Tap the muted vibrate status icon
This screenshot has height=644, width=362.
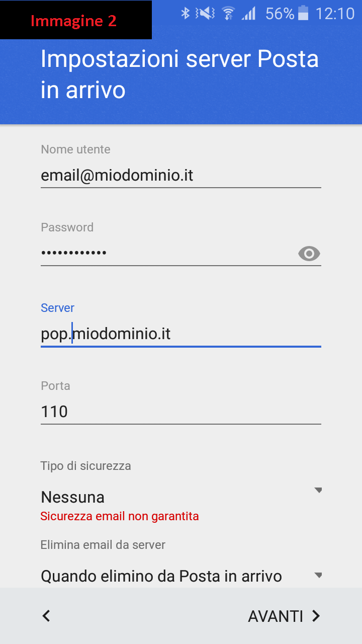point(206,14)
